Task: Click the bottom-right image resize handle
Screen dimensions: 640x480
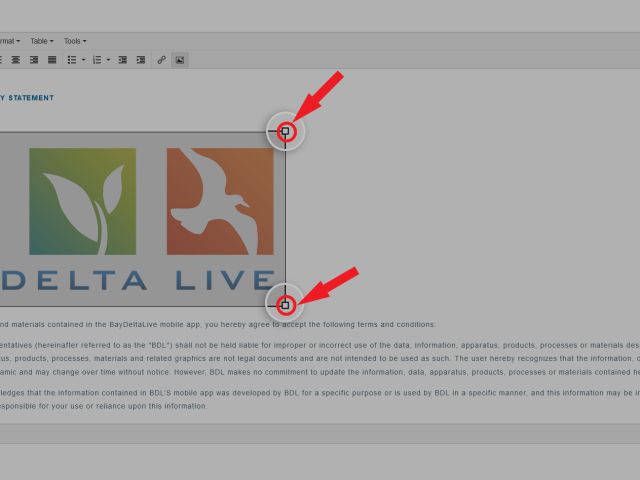Action: (285, 305)
